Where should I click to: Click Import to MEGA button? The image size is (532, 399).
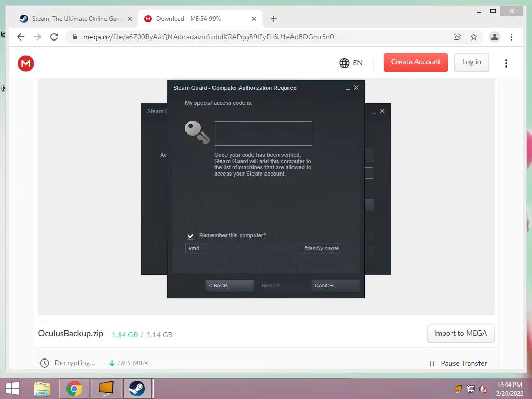coord(460,333)
